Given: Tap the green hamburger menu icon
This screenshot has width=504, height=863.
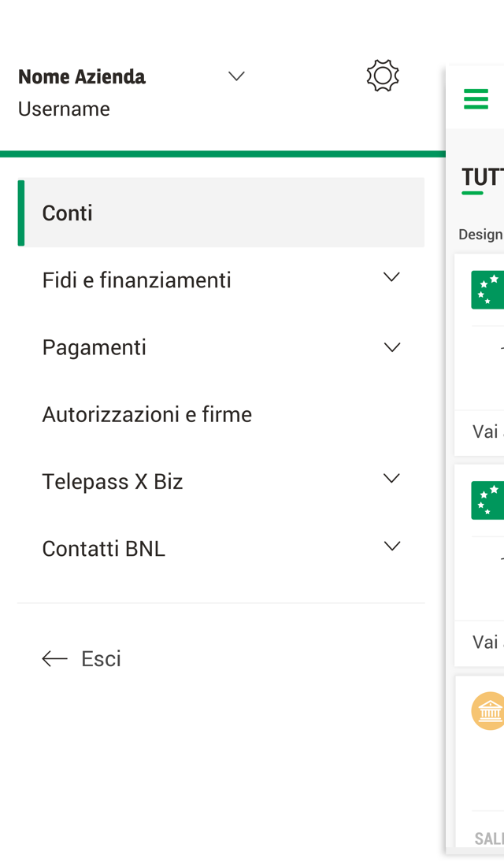Looking at the screenshot, I should pos(476,99).
